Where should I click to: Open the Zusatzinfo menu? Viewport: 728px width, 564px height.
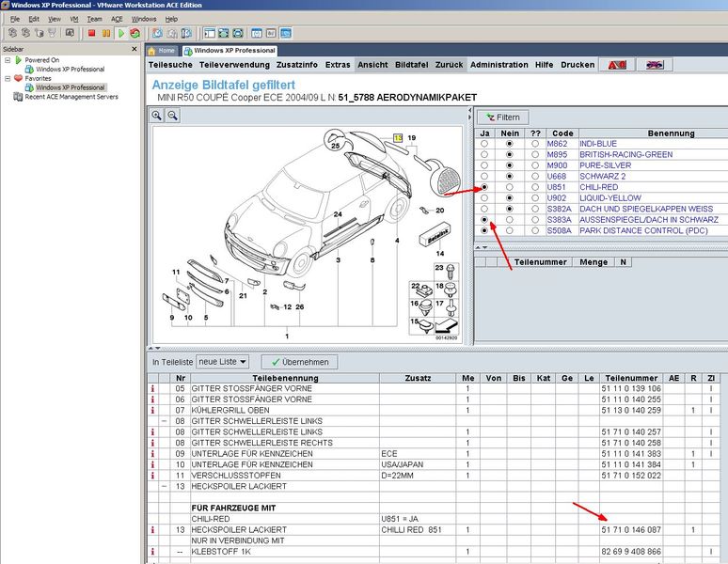click(297, 65)
